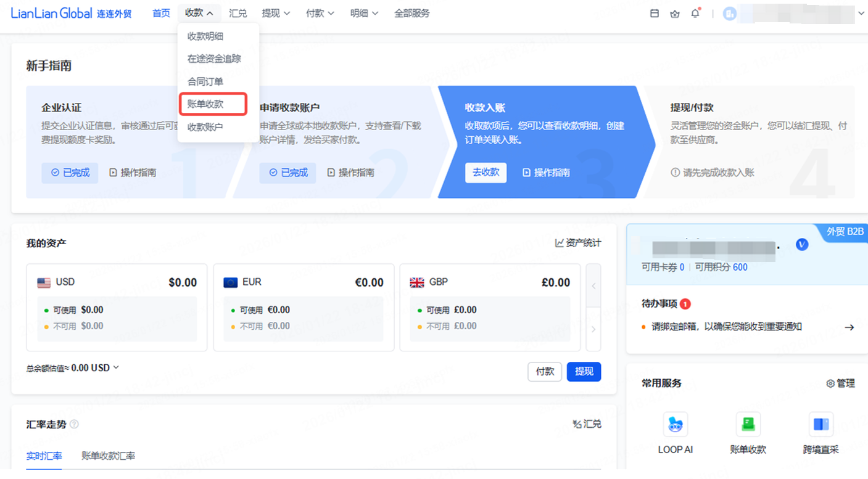Click the help icon beside 汇率走势

(x=74, y=424)
